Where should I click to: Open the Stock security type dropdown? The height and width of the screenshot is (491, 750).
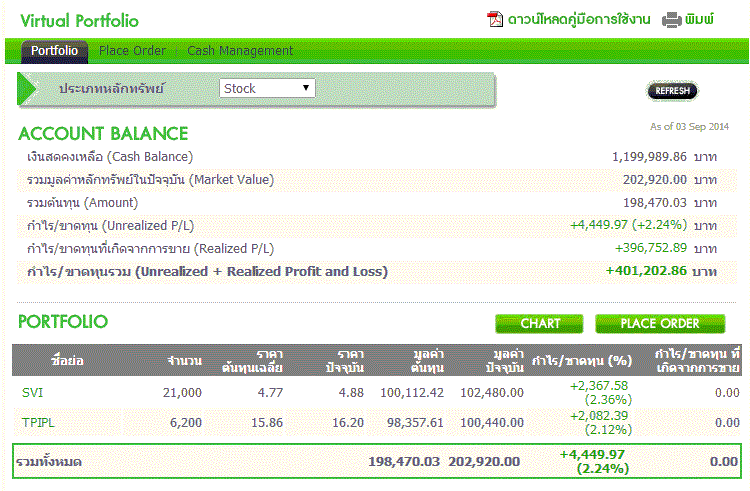coord(267,88)
